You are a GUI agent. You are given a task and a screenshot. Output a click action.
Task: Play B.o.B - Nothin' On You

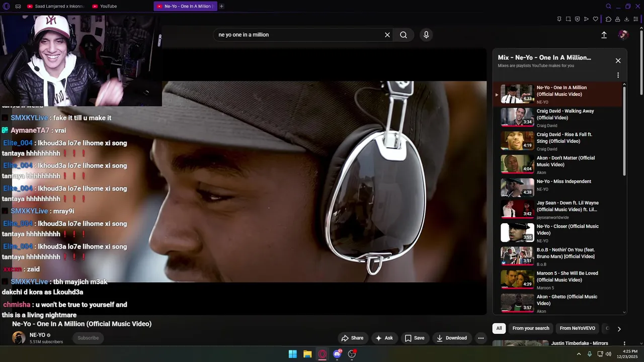(x=558, y=256)
